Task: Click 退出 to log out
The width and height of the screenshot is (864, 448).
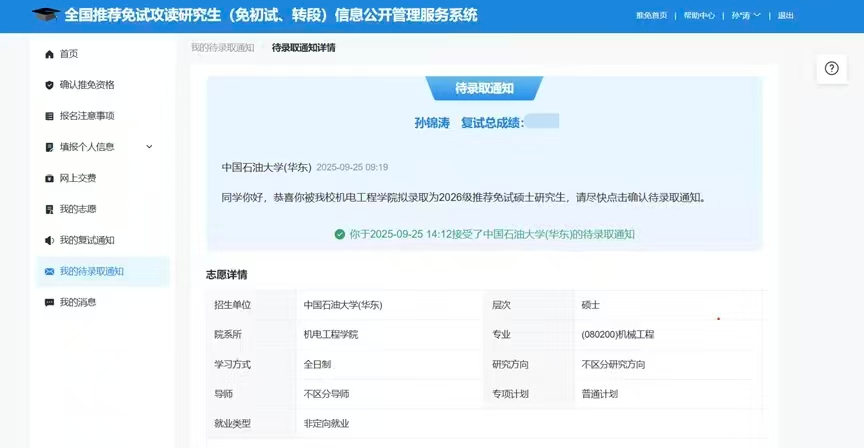Action: 786,15
